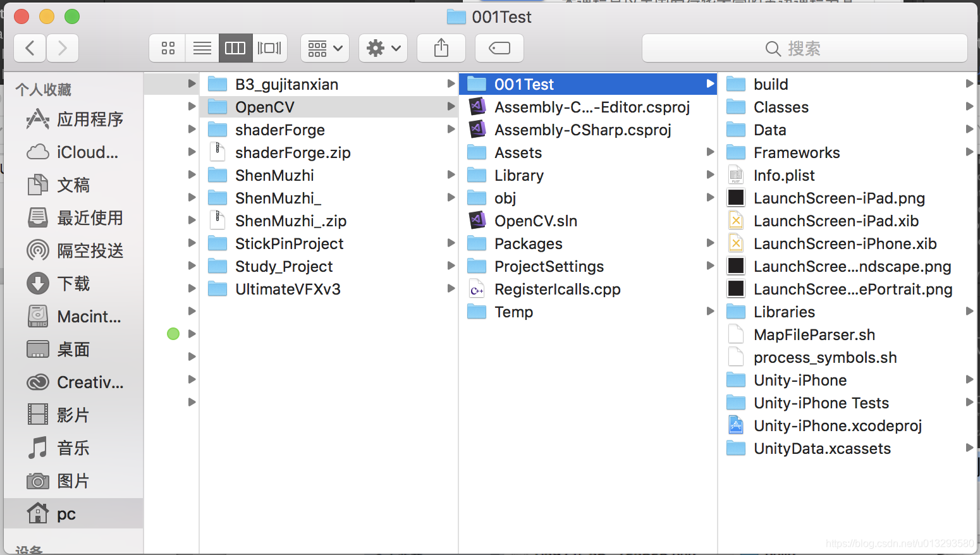Click the Share toolbar button
Screen dimensions: 980x555
click(441, 48)
